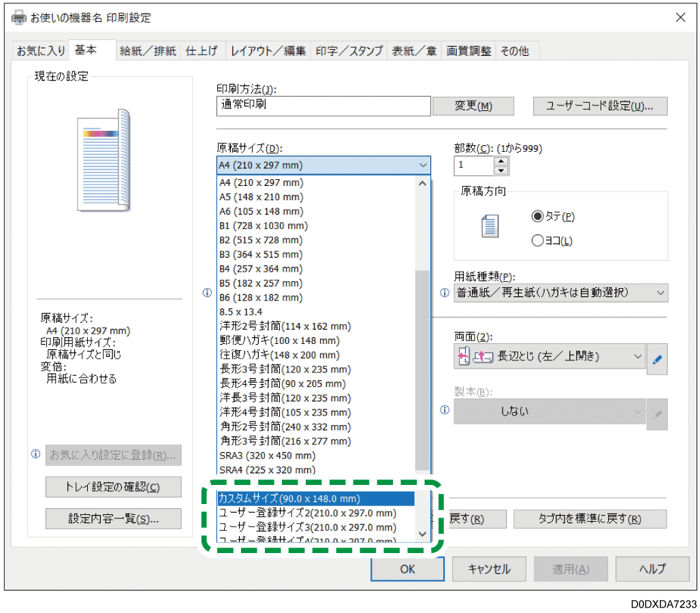
Task: Increase copies with the up spinner arrow
Action: point(502,161)
